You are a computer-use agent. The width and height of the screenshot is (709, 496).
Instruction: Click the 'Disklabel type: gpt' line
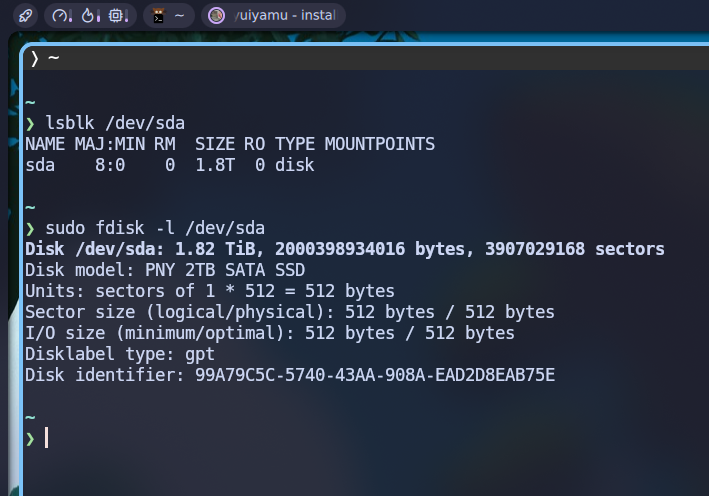(x=120, y=354)
